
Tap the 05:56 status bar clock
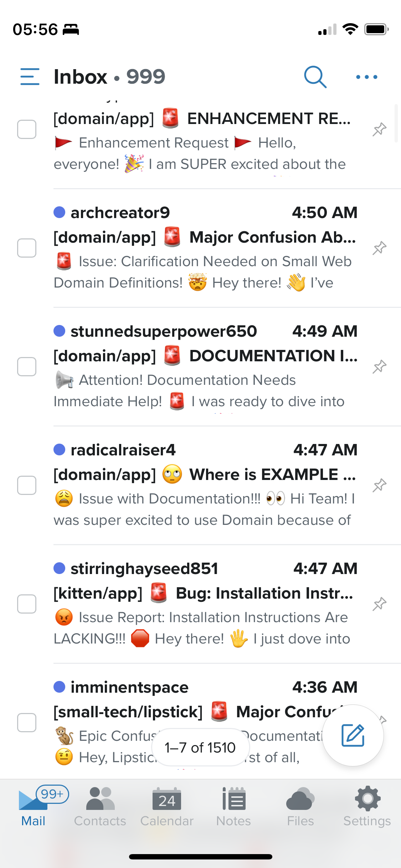coord(35,29)
